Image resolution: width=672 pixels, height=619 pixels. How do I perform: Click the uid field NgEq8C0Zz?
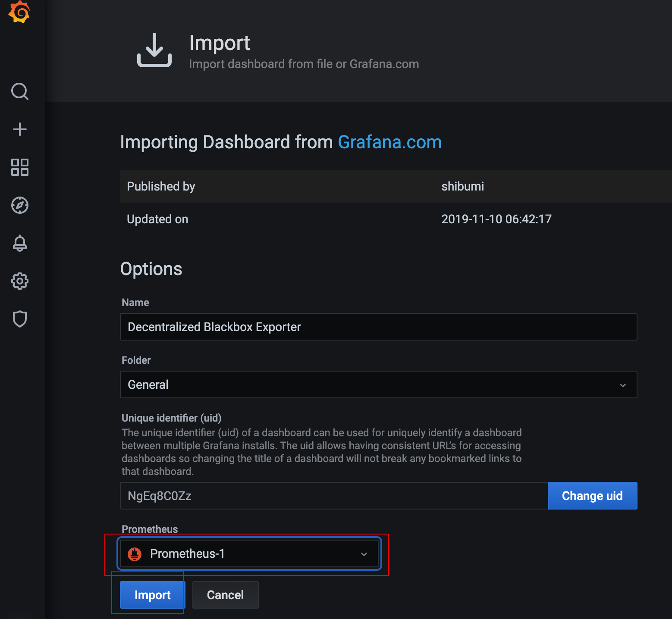(334, 496)
